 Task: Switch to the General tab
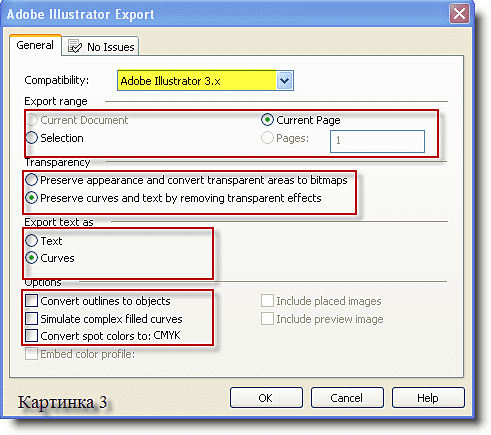pyautogui.click(x=35, y=45)
